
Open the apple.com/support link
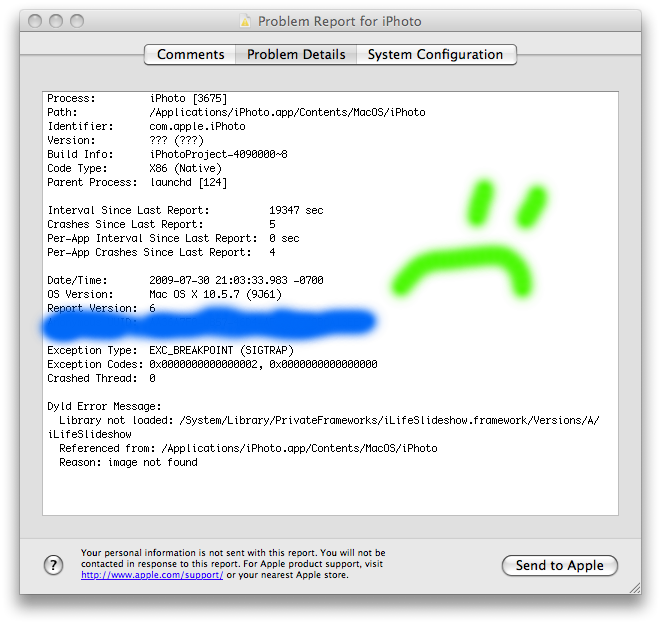point(152,575)
